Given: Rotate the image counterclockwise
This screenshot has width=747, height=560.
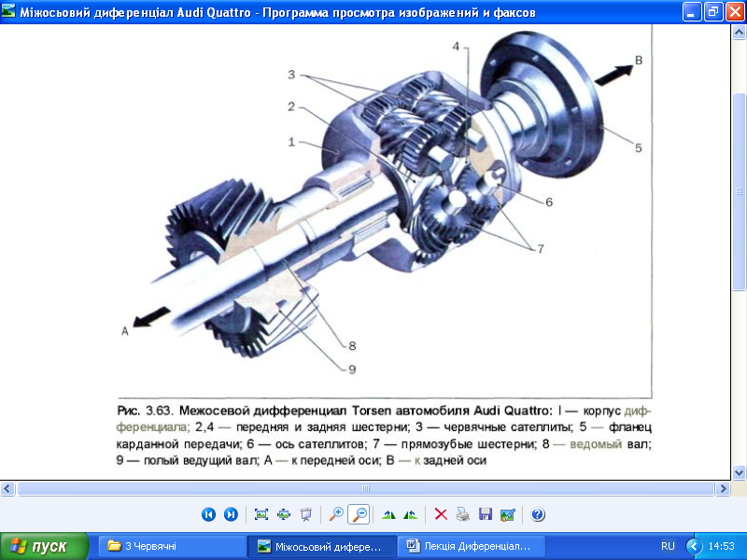Looking at the screenshot, I should tap(410, 514).
